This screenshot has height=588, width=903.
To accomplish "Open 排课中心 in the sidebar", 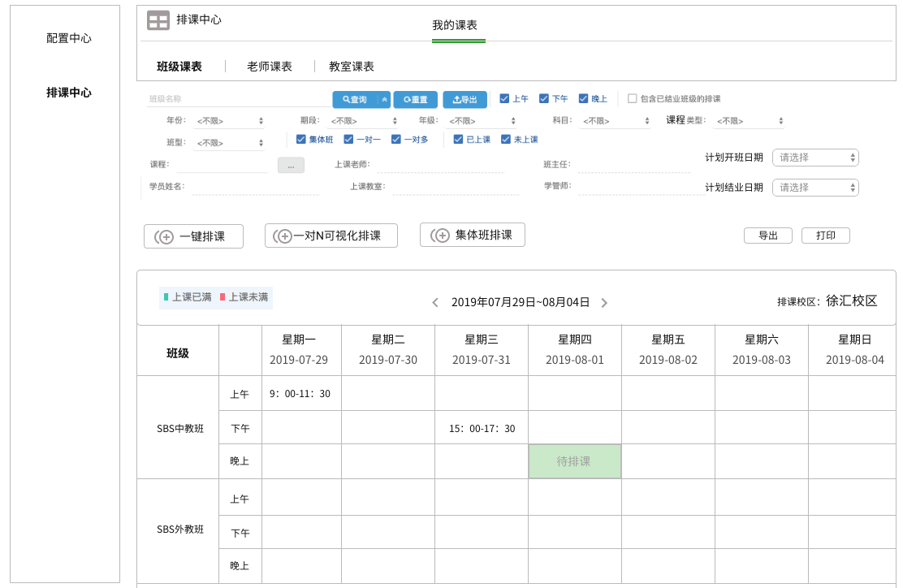I will point(68,93).
